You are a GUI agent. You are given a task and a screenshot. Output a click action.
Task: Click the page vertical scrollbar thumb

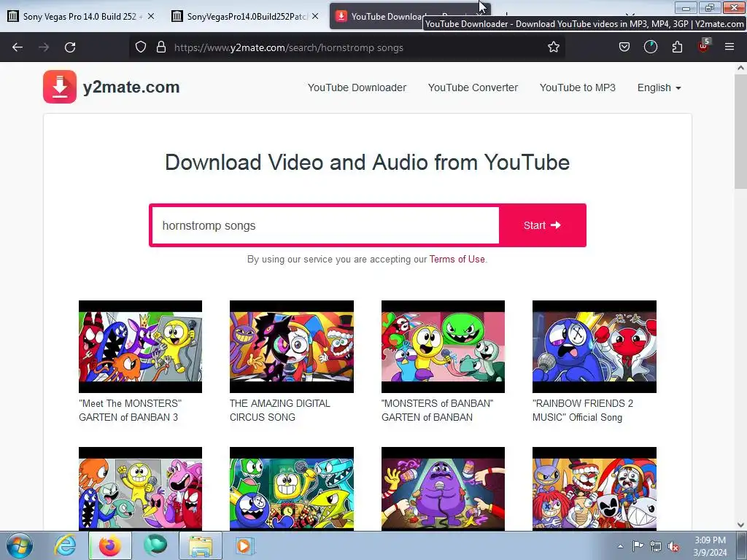pyautogui.click(x=740, y=133)
